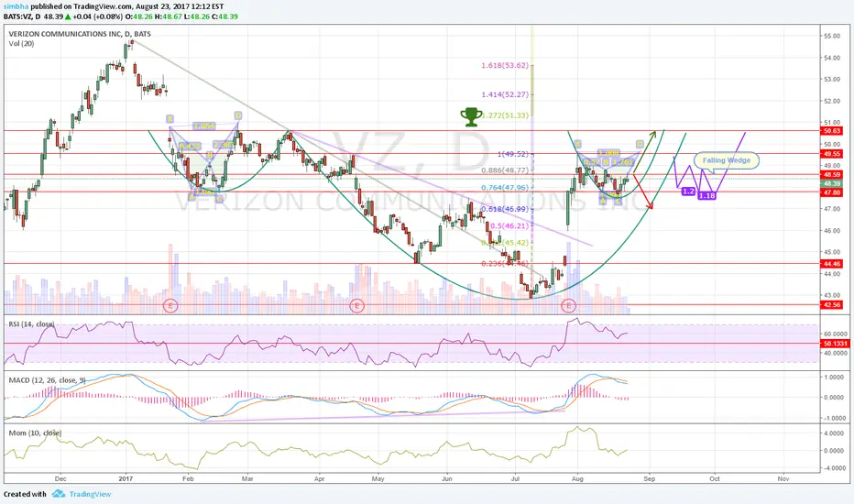Select the 1.618(53.62) Fibonacci level label
Viewport: 854px width, 504px height.
504,65
